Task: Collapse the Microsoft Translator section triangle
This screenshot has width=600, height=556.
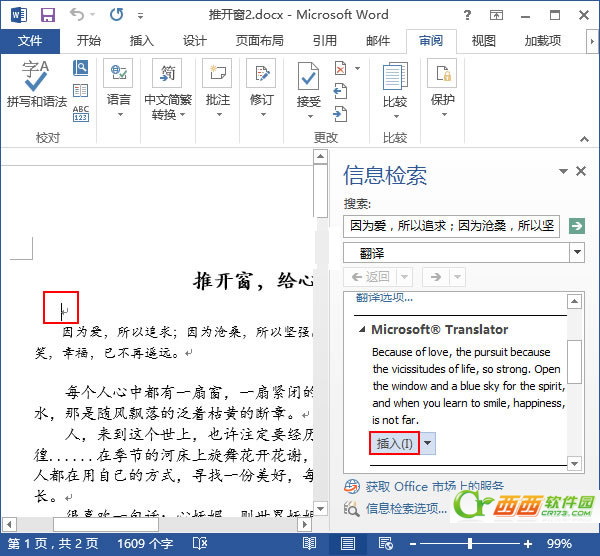Action: click(x=362, y=329)
